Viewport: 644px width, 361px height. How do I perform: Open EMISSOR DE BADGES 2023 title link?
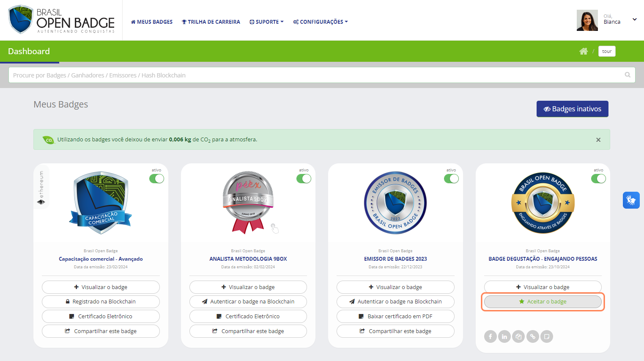pyautogui.click(x=395, y=259)
